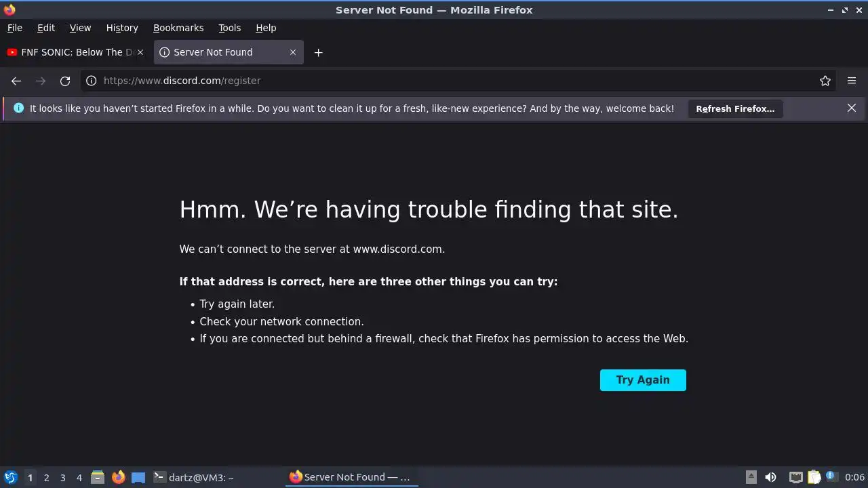The height and width of the screenshot is (488, 868).
Task: Open the Help menu
Action: tap(266, 28)
